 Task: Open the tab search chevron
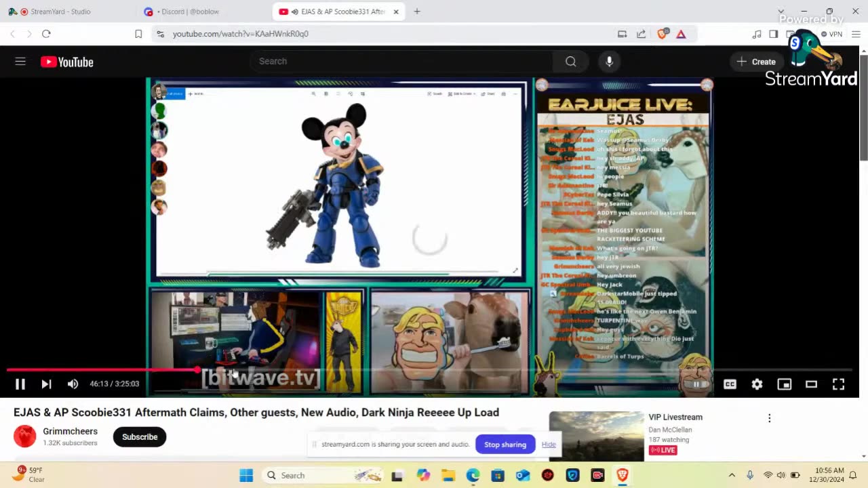[781, 12]
